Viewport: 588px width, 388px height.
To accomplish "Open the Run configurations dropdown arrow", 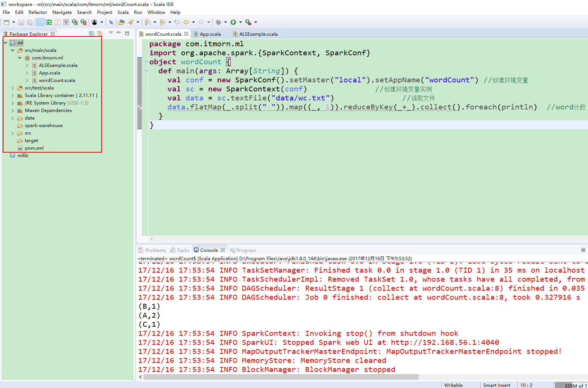I will tap(240, 22).
